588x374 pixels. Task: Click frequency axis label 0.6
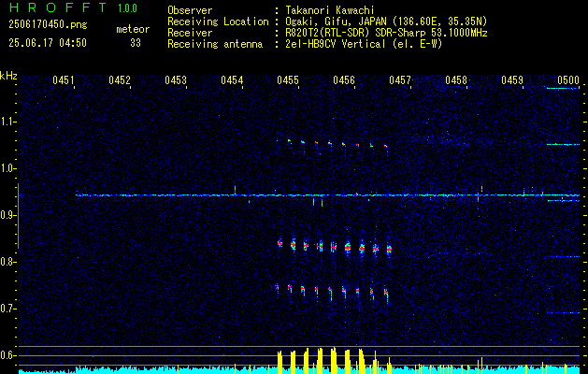coord(7,355)
